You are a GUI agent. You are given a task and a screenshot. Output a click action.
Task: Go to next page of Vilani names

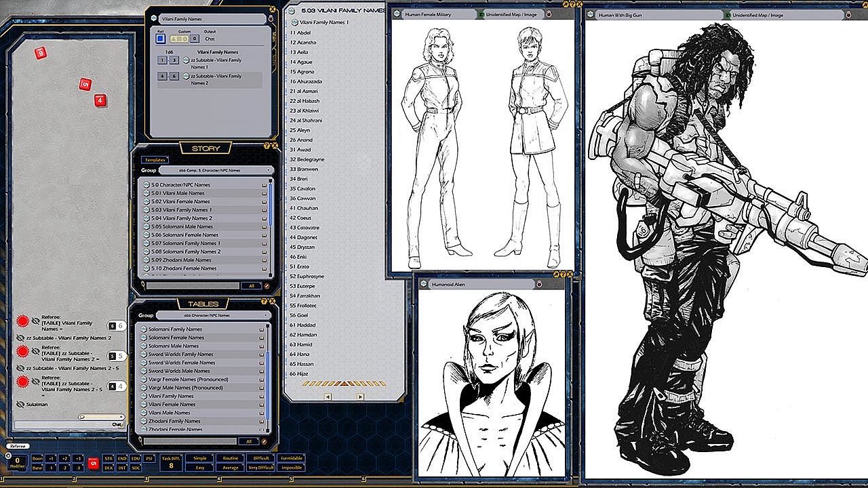coord(360,396)
